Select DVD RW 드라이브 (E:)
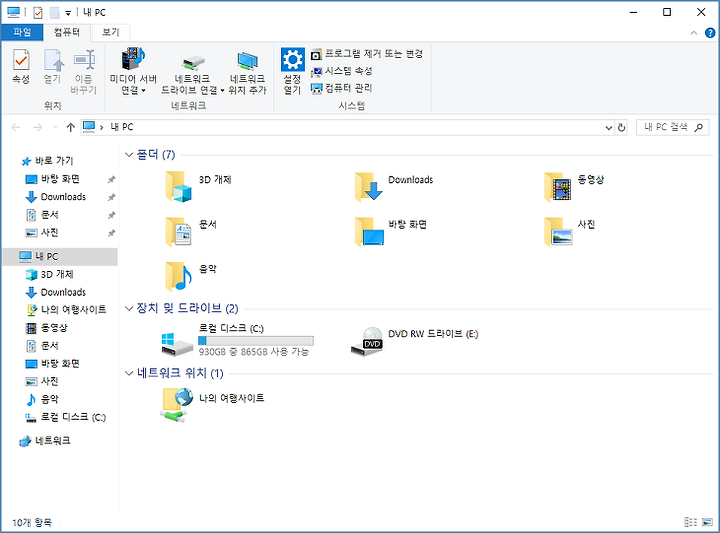Screen dimensions: 720x533 click(415, 340)
